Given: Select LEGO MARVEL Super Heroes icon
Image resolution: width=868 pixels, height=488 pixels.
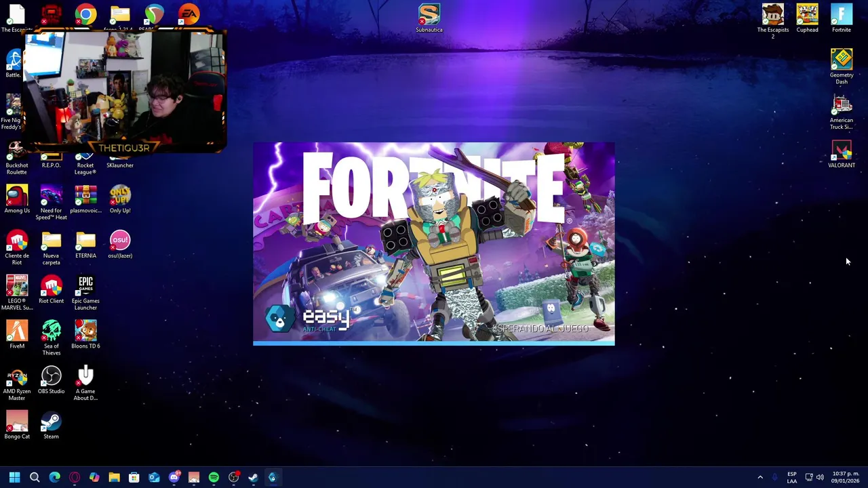Looking at the screenshot, I should [x=17, y=293].
